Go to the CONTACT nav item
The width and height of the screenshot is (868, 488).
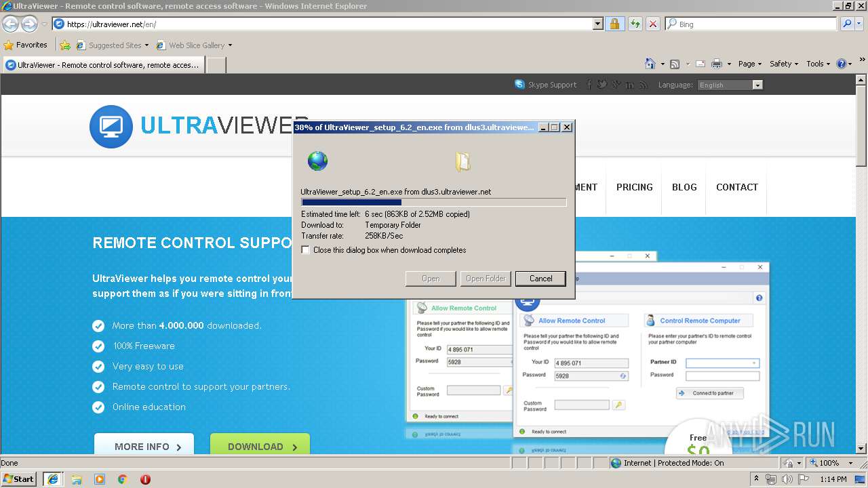(x=737, y=187)
